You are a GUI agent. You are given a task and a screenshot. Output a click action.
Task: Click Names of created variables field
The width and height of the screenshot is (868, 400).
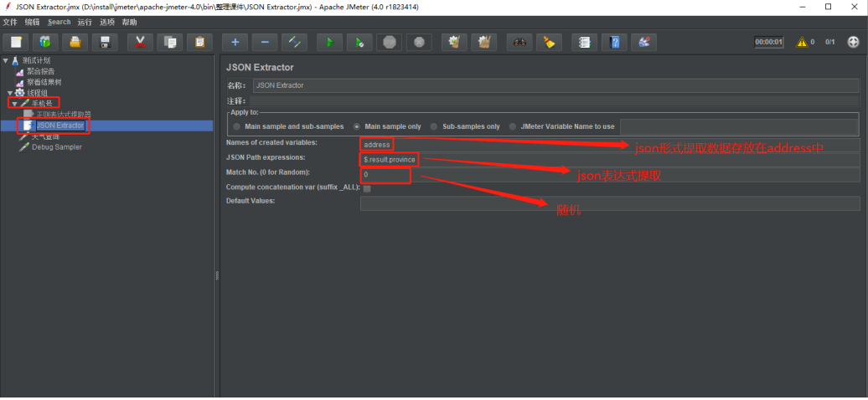[x=610, y=145]
